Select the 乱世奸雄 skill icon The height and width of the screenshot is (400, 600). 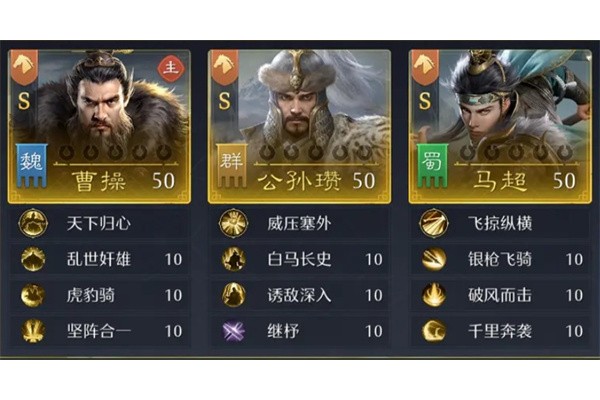tap(33, 259)
